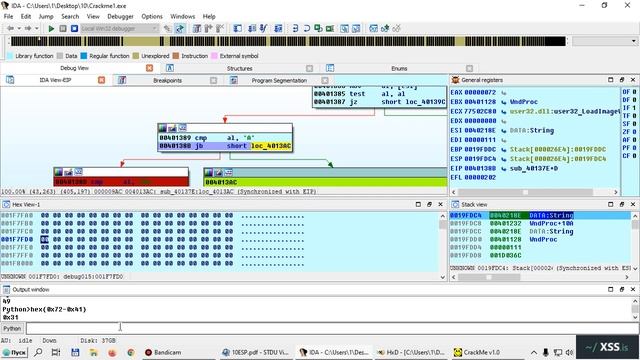Screen dimensions: 640x360
Task: Click the Hex View vertical scrollbar down arrow
Action: 443,277
